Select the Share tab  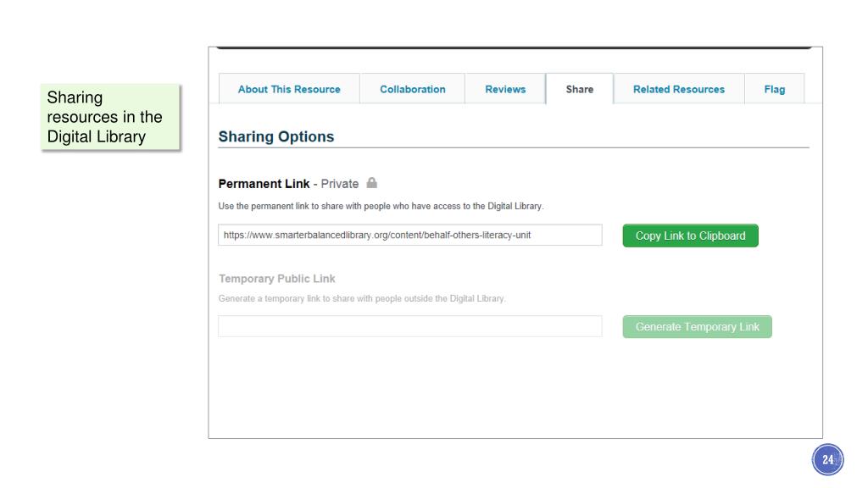(x=580, y=89)
